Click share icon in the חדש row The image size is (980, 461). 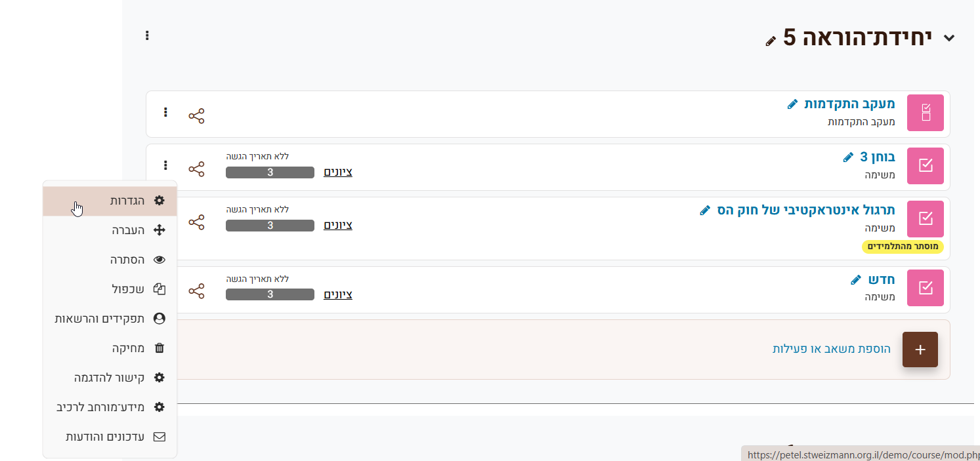(x=196, y=291)
